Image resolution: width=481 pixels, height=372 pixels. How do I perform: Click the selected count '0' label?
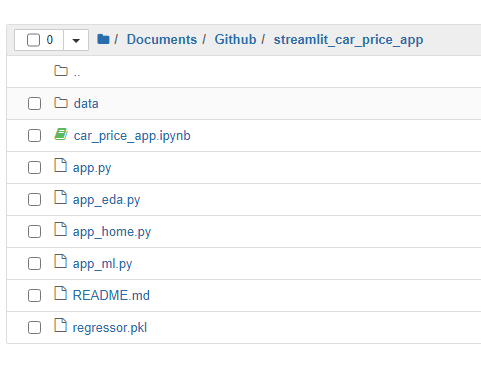(50, 40)
